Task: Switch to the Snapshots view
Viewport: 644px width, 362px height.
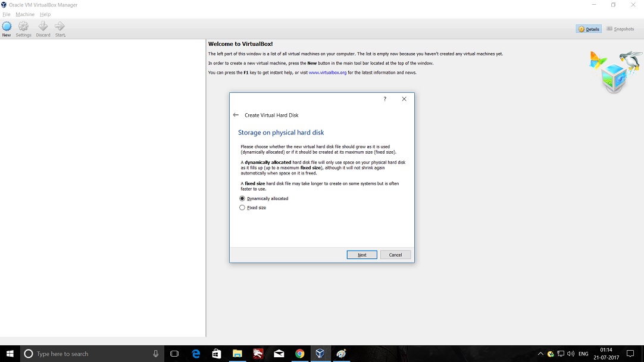Action: [x=620, y=29]
